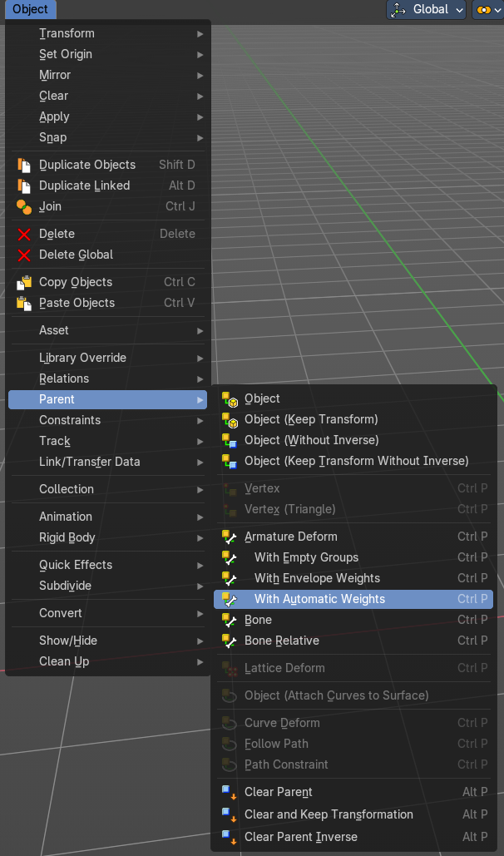Expand the Snap submenu

click(107, 137)
